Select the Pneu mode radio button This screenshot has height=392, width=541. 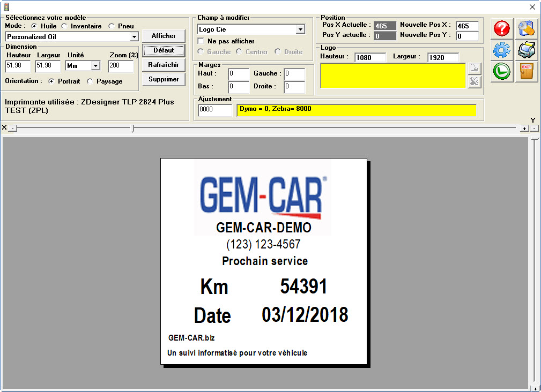click(111, 26)
